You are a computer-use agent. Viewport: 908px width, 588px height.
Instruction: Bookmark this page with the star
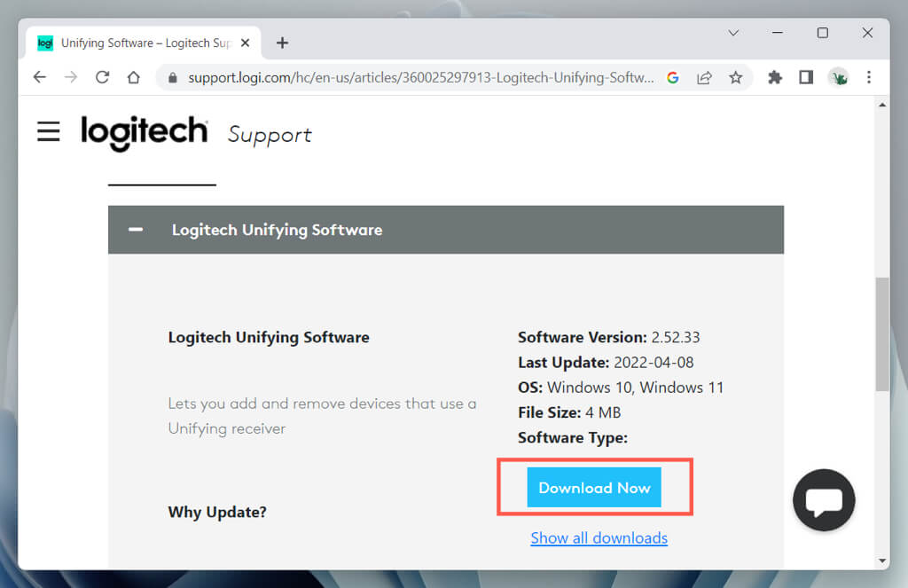click(735, 77)
